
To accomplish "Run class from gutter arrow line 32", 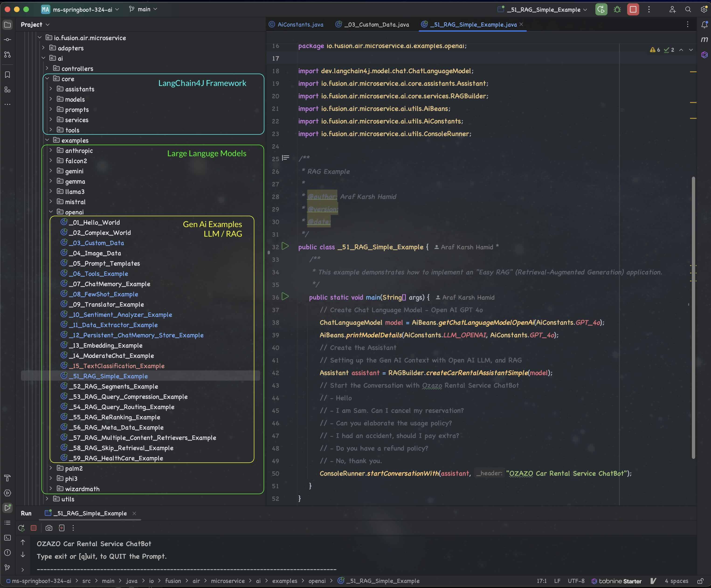I will click(x=285, y=246).
